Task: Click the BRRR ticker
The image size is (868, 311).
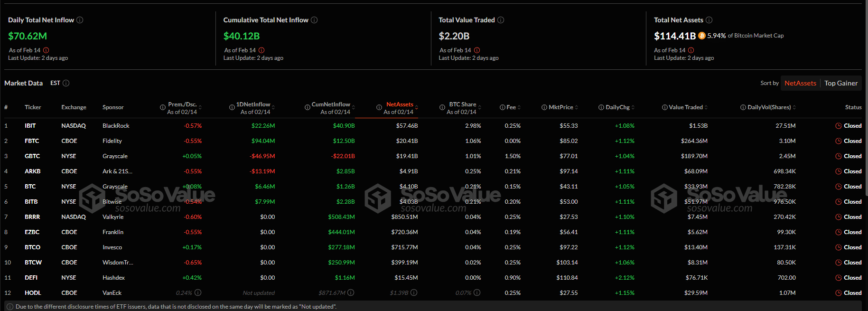Action: tap(32, 217)
